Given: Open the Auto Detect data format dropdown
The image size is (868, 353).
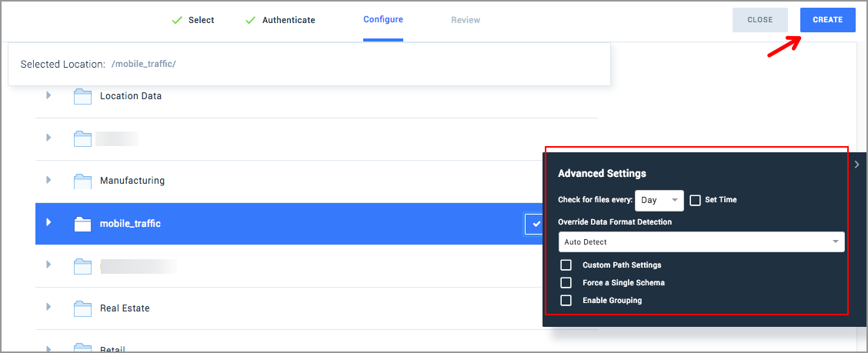Looking at the screenshot, I should 701,241.
